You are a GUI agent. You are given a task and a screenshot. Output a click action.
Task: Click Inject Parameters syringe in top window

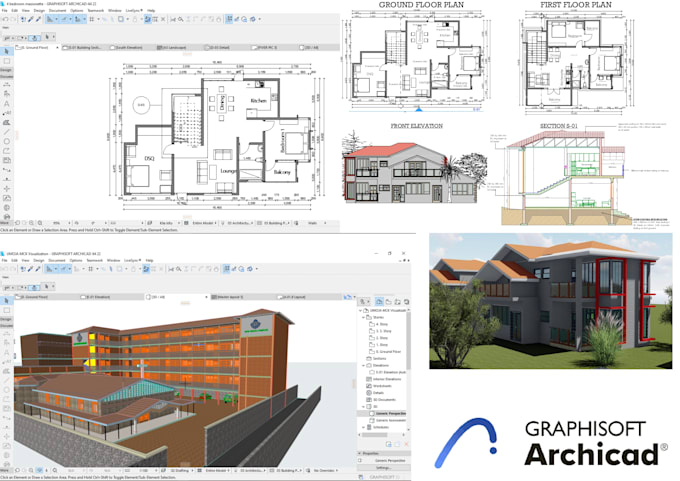39,19
